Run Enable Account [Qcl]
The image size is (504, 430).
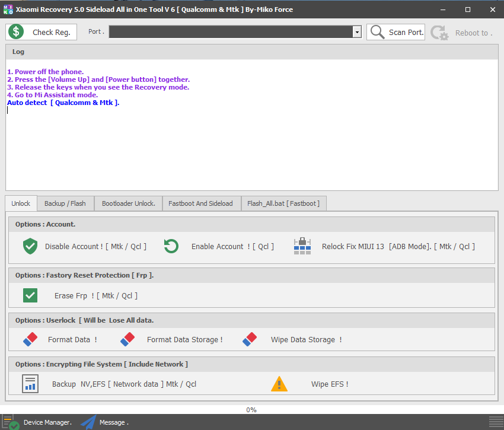click(x=232, y=246)
